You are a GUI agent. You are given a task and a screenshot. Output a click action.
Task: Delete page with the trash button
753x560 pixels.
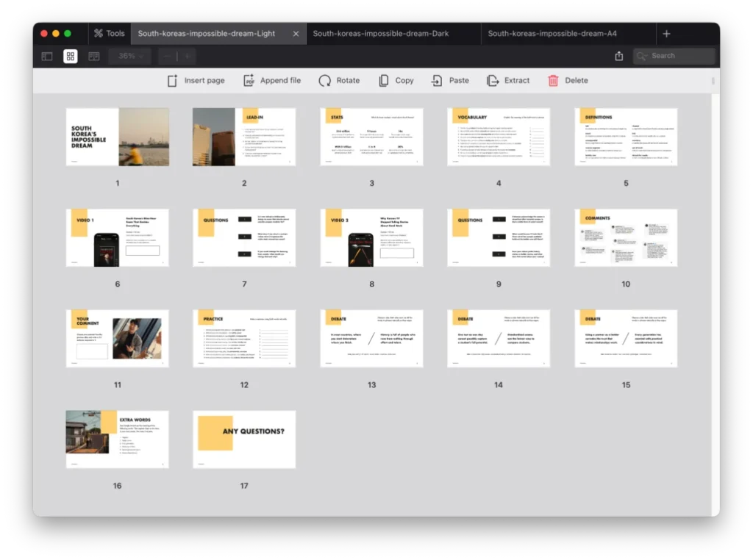pyautogui.click(x=568, y=81)
